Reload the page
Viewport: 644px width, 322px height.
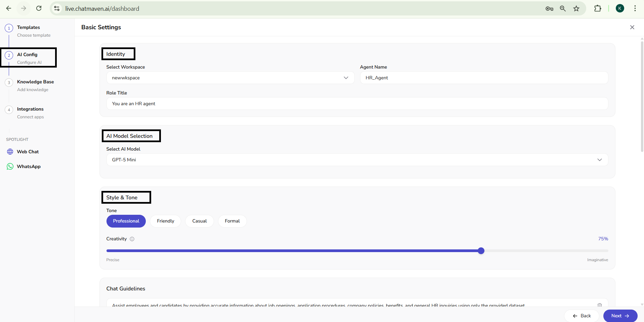[x=39, y=8]
